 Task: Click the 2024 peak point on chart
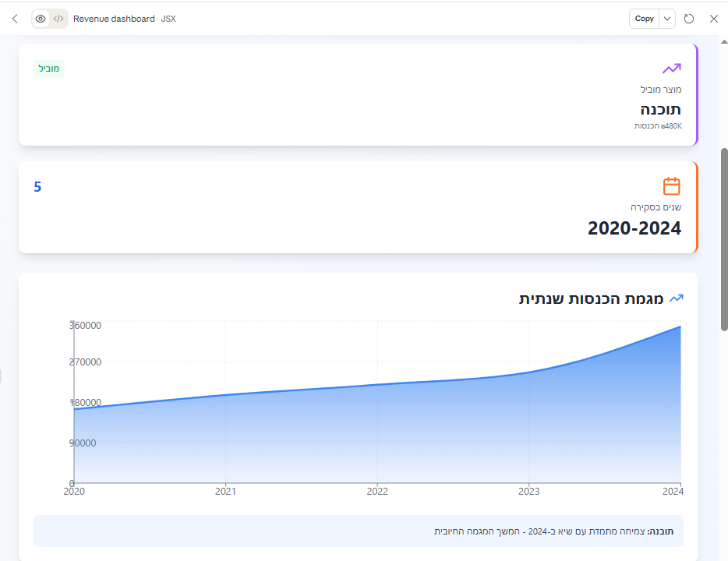coord(680,326)
